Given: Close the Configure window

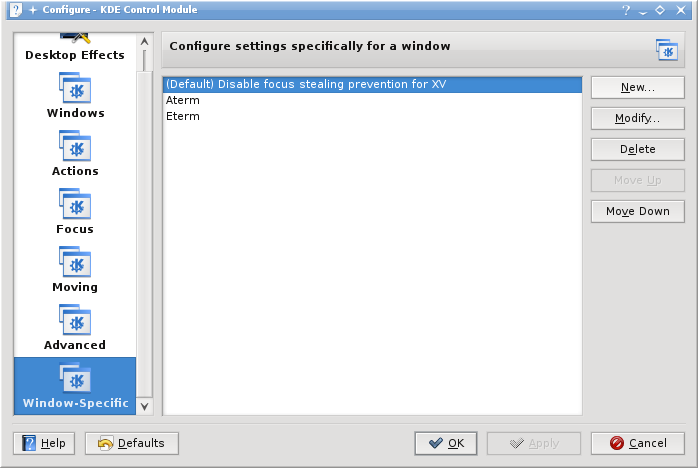Looking at the screenshot, I should pyautogui.click(x=681, y=10).
